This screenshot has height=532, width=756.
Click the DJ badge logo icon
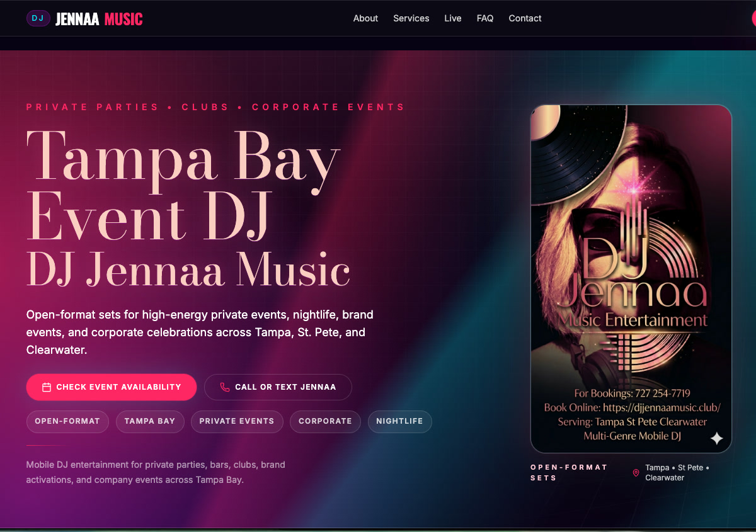(x=38, y=18)
